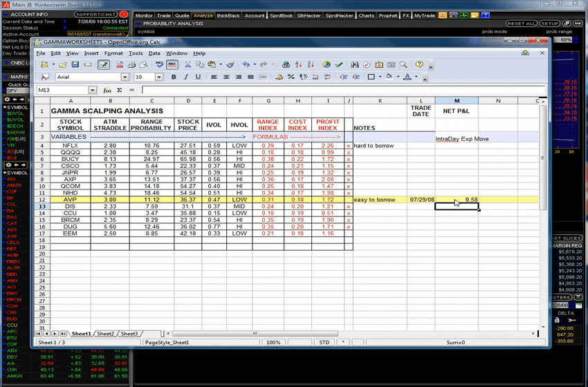Select cell containing AVP symbol
The image size is (588, 387).
(x=70, y=200)
